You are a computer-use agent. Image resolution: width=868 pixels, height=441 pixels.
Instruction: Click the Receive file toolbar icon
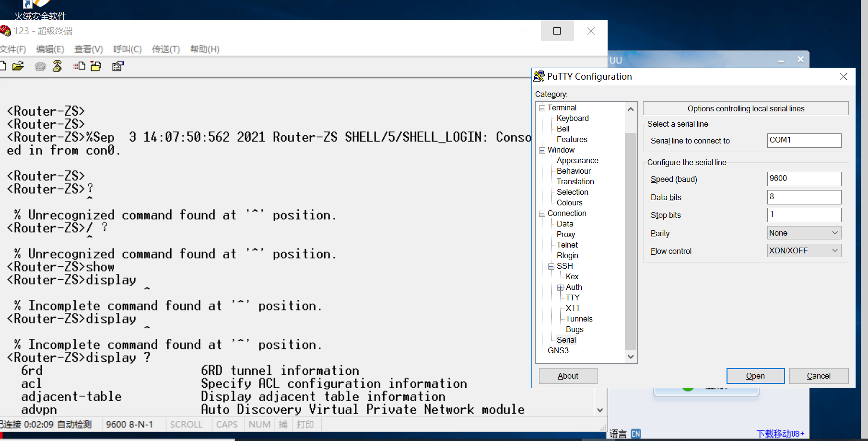(x=96, y=66)
